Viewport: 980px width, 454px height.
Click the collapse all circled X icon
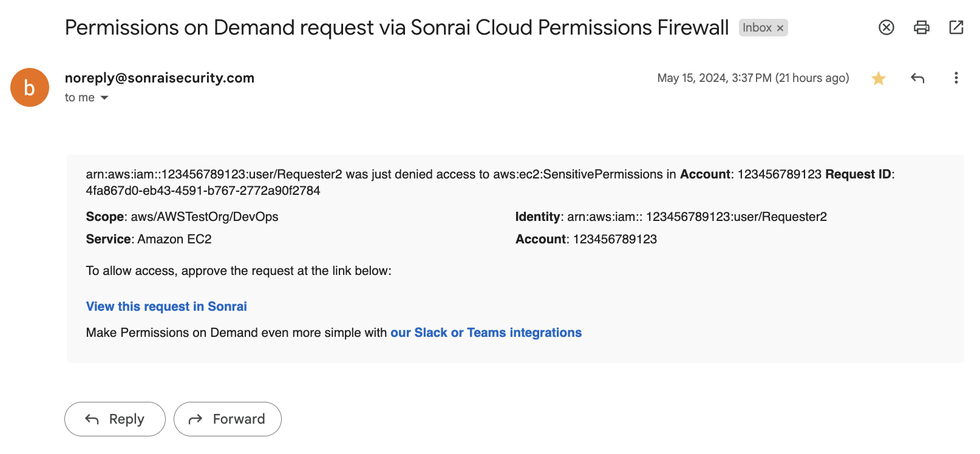pos(886,27)
